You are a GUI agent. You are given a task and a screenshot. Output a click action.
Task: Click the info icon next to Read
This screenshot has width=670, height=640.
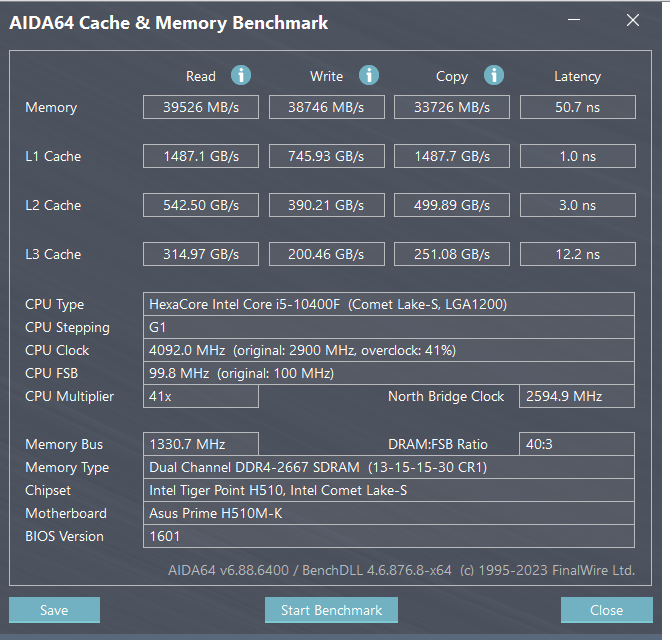(241, 76)
